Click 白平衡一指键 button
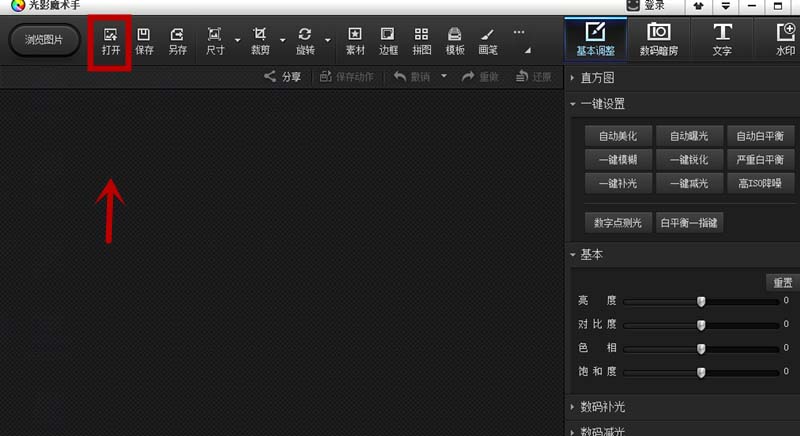Screen dimensions: 800x436 [x=689, y=222]
